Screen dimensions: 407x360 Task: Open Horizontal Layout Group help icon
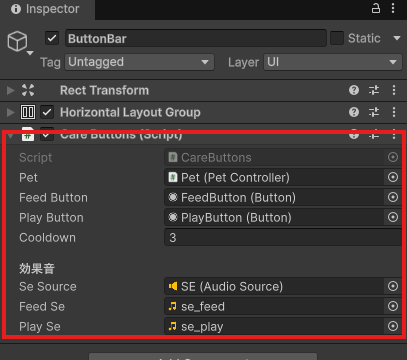point(354,112)
